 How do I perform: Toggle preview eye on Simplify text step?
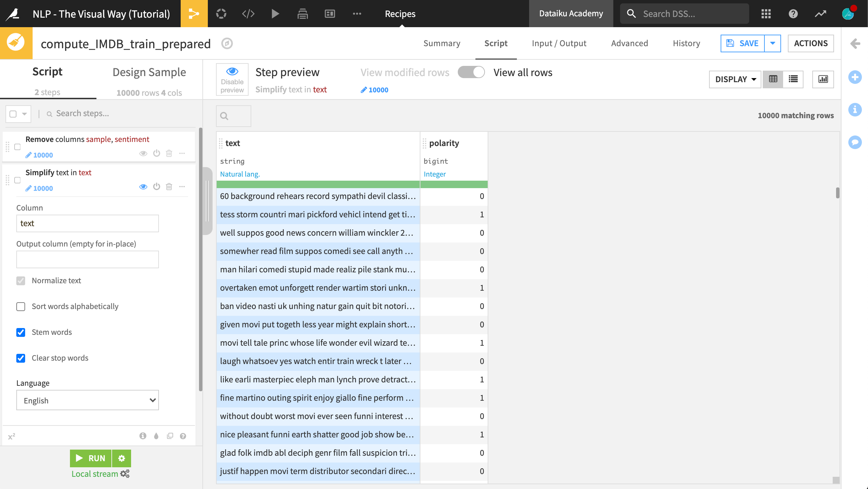coord(143,187)
